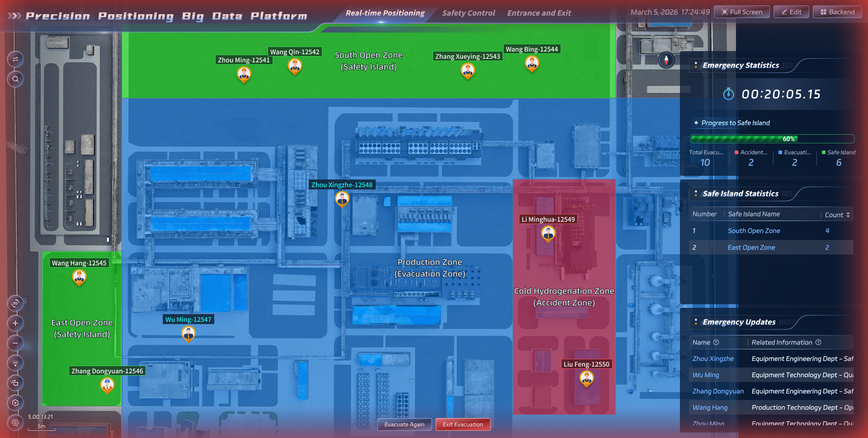Select Li Minghua-12549 marker in accident zone
The image size is (868, 438).
(x=548, y=234)
